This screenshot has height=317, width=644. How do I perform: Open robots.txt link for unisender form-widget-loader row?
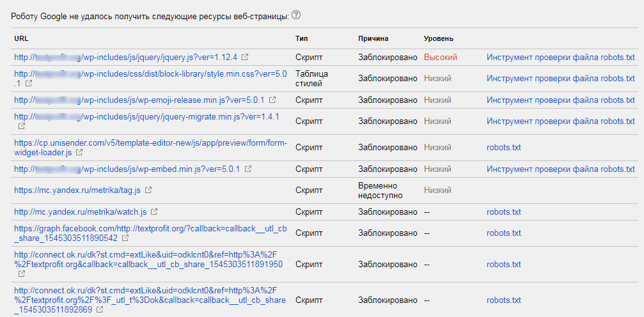point(504,148)
